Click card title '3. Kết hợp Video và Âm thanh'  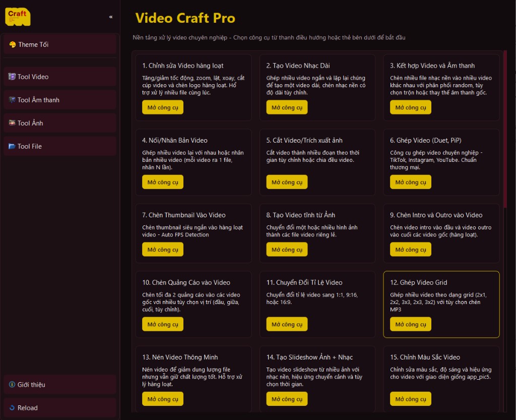coord(432,66)
